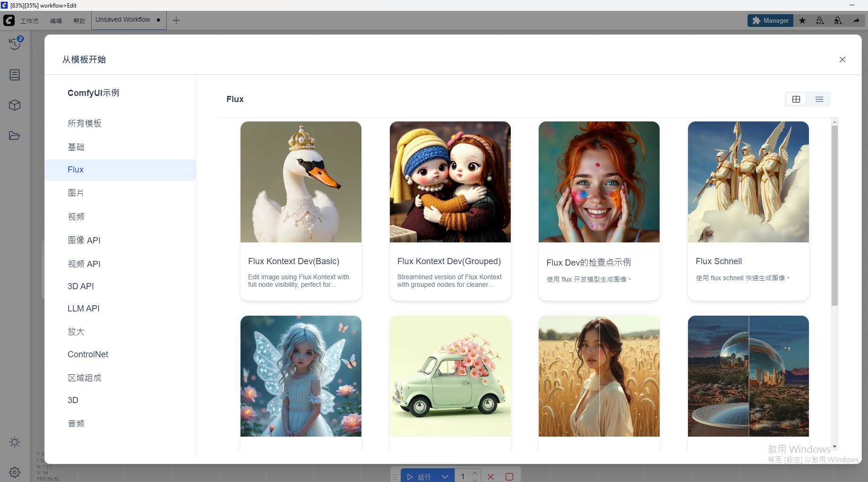
Task: Click the 运行 run button
Action: click(420, 477)
